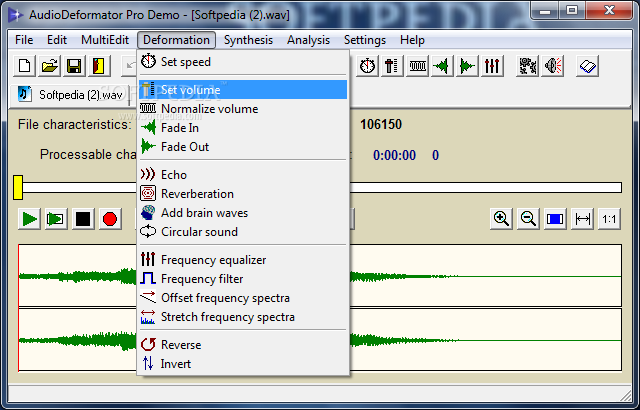Screen dimensions: 640x410
Task: Start playback with the green Play button
Action: point(29,219)
